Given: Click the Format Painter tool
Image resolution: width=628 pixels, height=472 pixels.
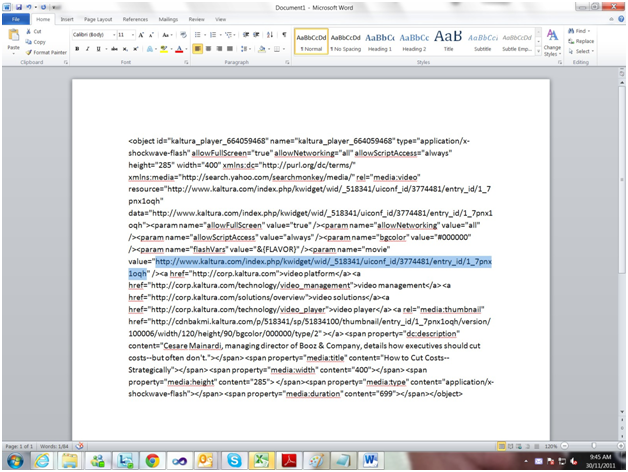Looking at the screenshot, I should pos(50,52).
